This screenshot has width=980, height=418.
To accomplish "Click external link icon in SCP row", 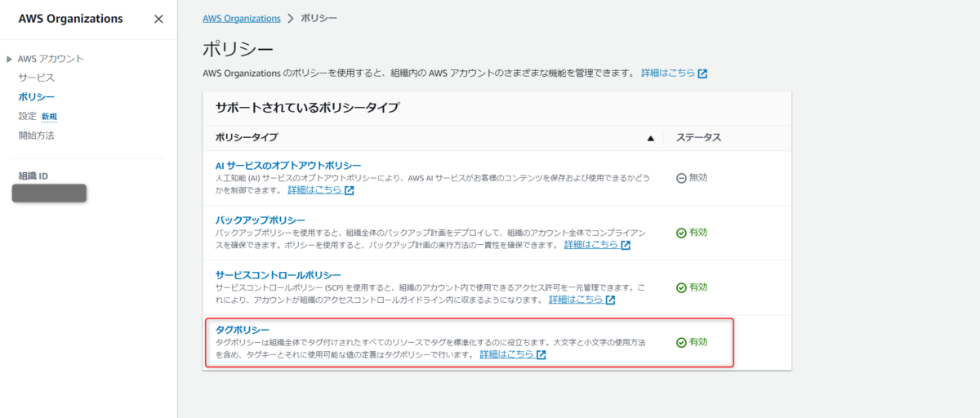I will [x=610, y=300].
